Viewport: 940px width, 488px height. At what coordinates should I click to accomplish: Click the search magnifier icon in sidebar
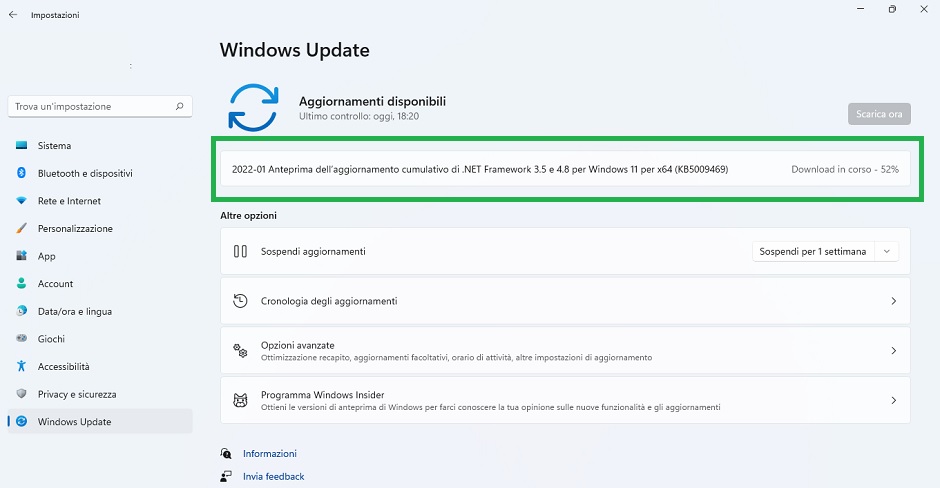point(179,106)
